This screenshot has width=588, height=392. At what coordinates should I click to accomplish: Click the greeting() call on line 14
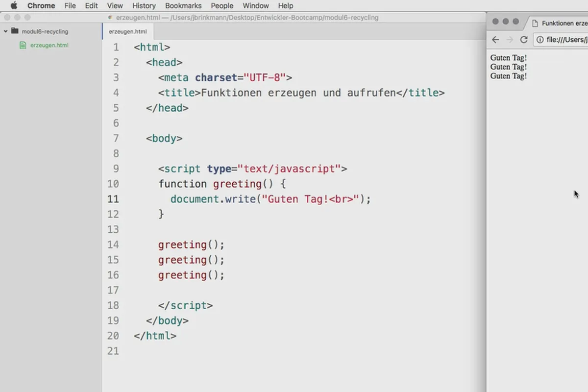click(x=191, y=245)
